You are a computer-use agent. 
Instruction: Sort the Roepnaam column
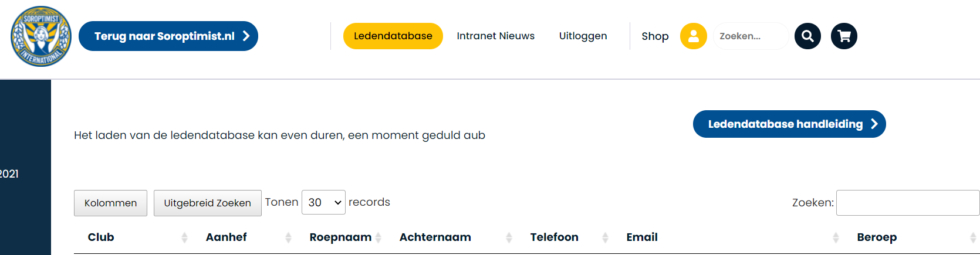click(x=379, y=237)
